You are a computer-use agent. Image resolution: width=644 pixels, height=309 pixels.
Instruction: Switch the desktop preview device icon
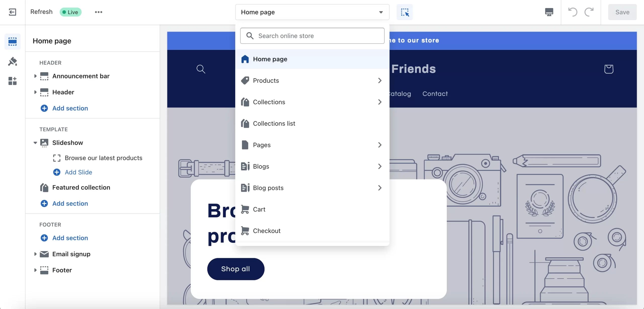pos(549,12)
